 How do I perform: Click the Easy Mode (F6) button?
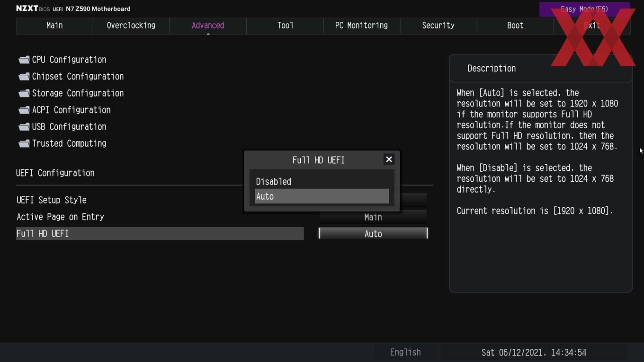584,9
